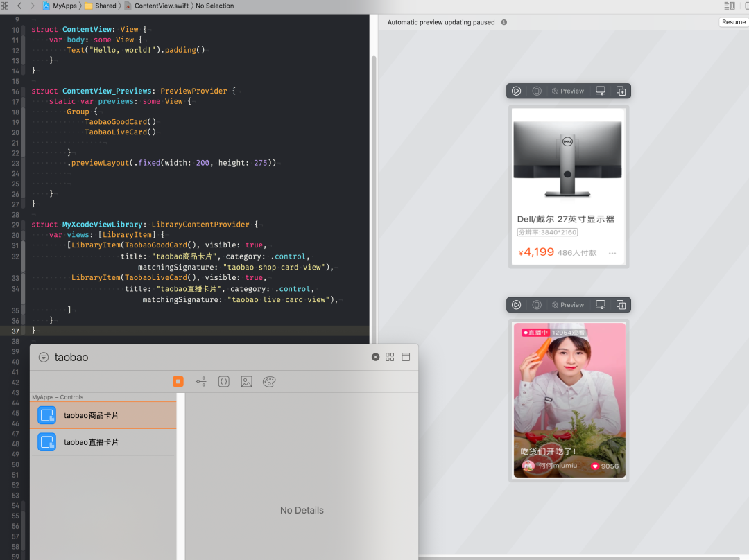This screenshot has width=749, height=560.
Task: Go back with the left chevron
Action: (19, 6)
